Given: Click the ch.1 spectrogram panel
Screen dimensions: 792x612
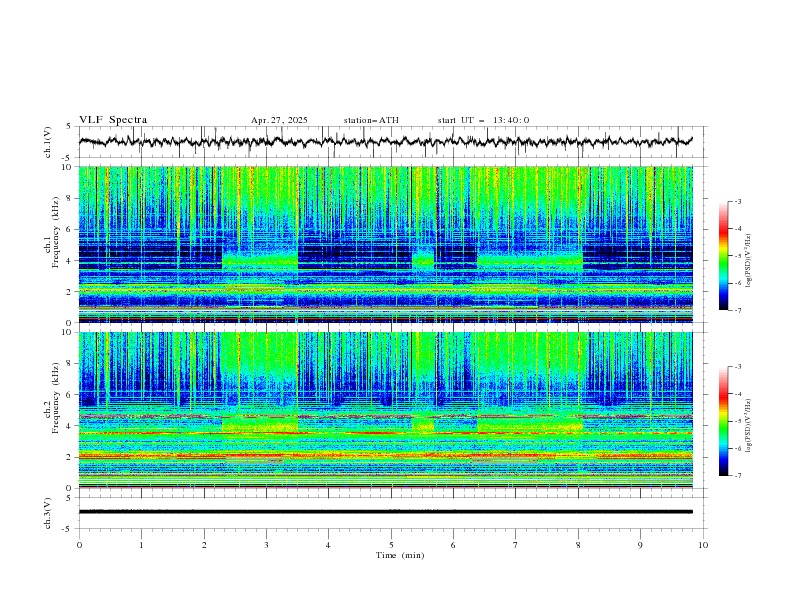Looking at the screenshot, I should tap(386, 244).
